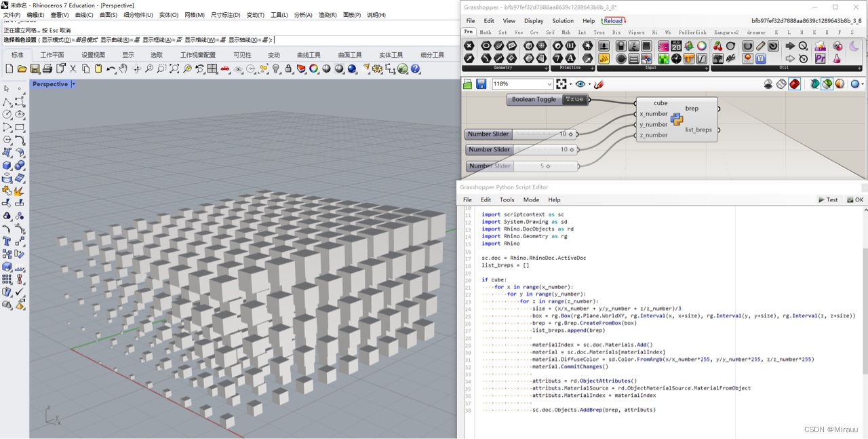
Task: Click 显示曲线(C) command option
Action: pos(120,40)
